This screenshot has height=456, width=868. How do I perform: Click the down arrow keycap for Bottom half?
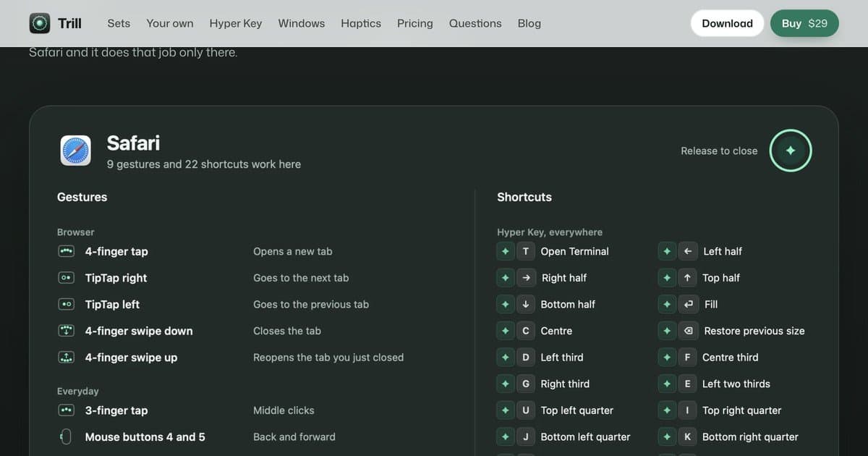pos(526,305)
